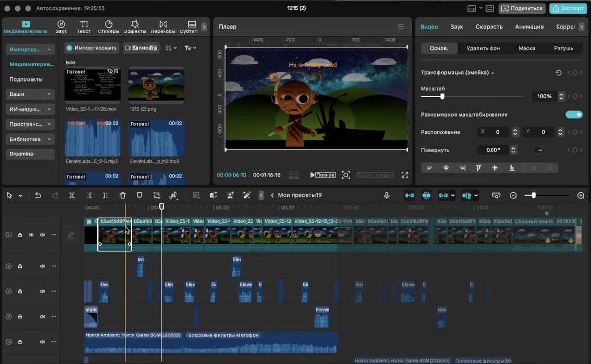Toggle main track magnet snapping
This screenshot has width=591, height=364.
pos(409,195)
